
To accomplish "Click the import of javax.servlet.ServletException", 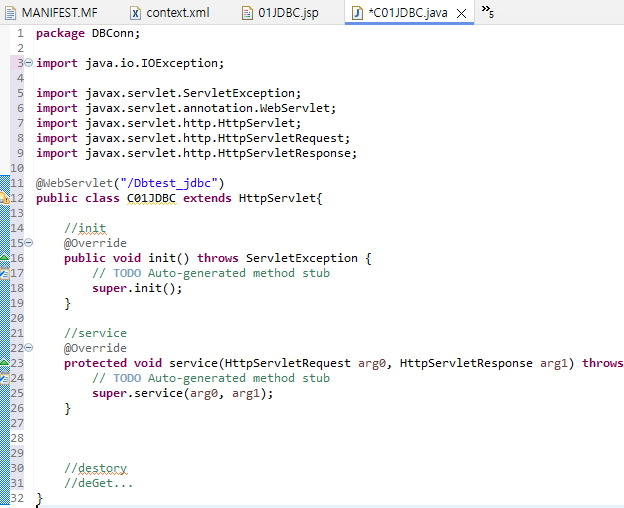I will pyautogui.click(x=168, y=93).
